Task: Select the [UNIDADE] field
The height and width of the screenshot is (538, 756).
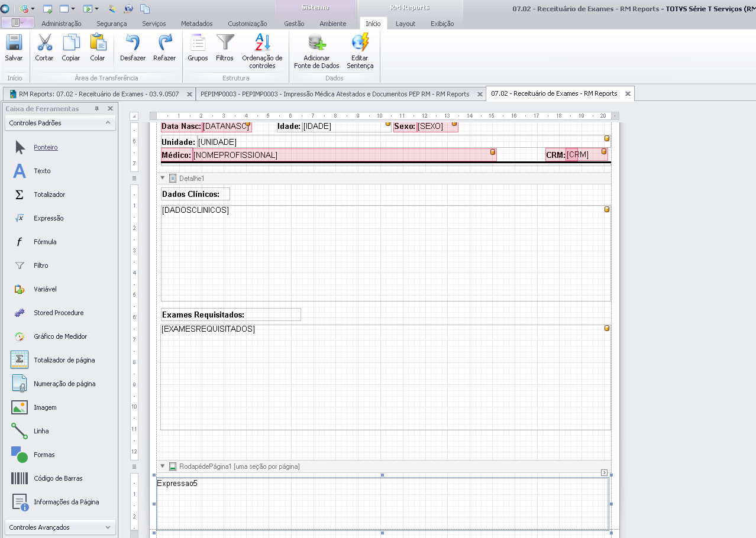Action: coord(403,142)
